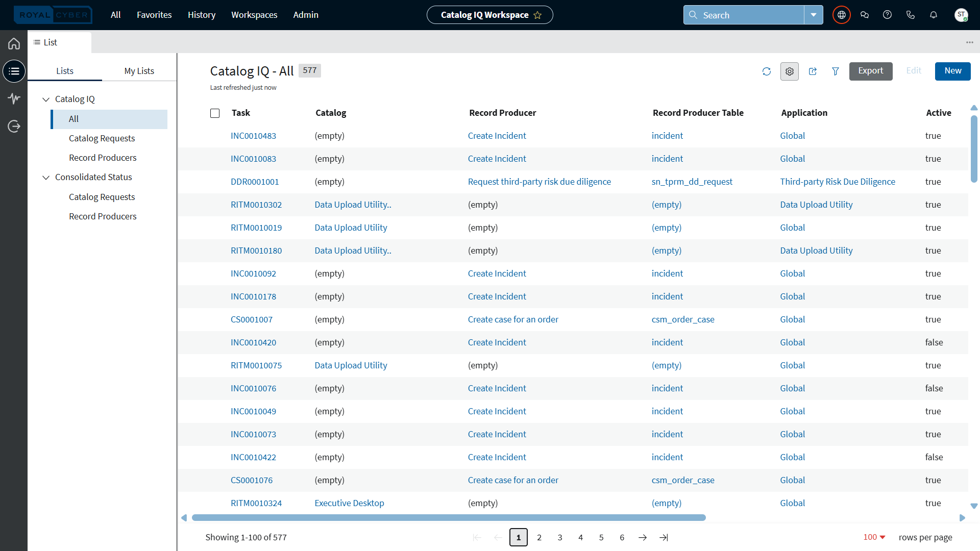
Task: Open the home icon in sidebar
Action: tap(14, 44)
